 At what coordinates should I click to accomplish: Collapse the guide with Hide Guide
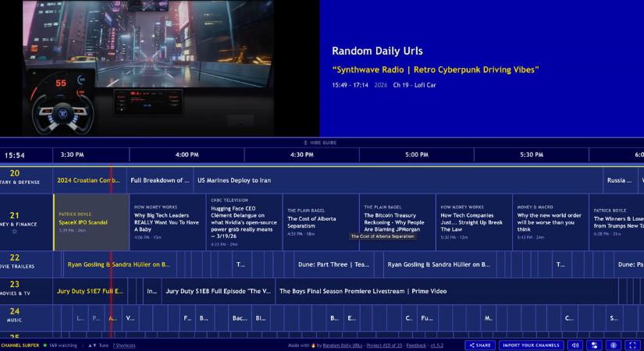320,143
